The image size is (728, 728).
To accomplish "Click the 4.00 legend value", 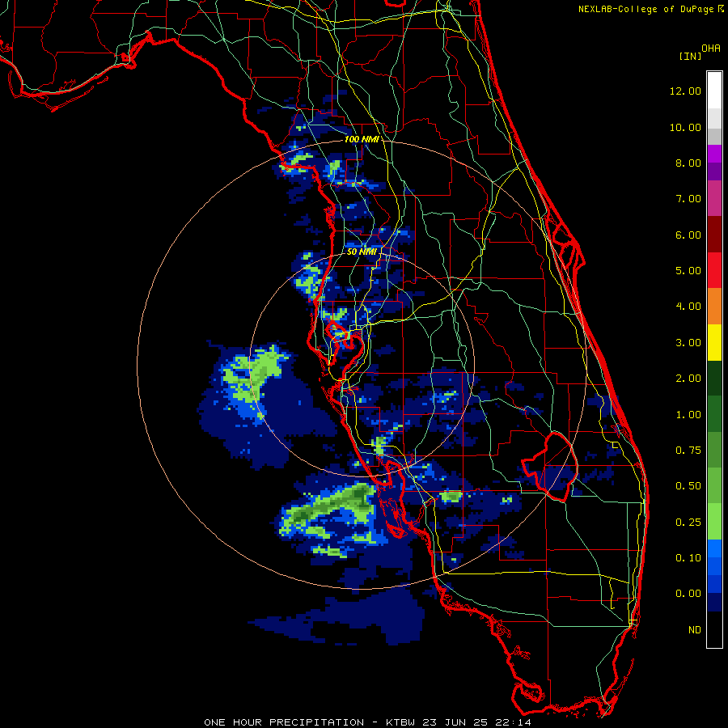I will [688, 307].
